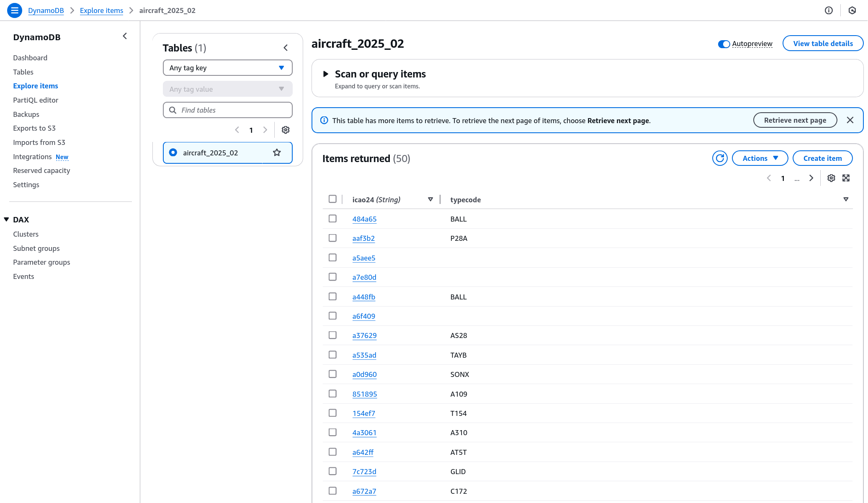
Task: Star the aircraft_2025_02 table as favorite
Action: tap(277, 152)
